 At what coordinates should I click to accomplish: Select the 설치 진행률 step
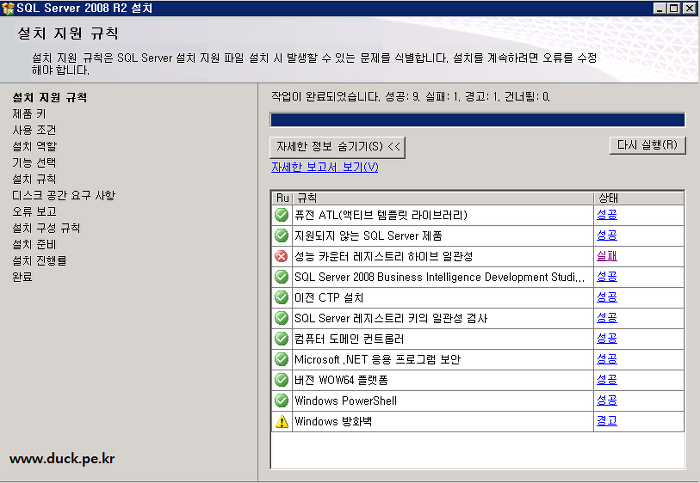[39, 260]
